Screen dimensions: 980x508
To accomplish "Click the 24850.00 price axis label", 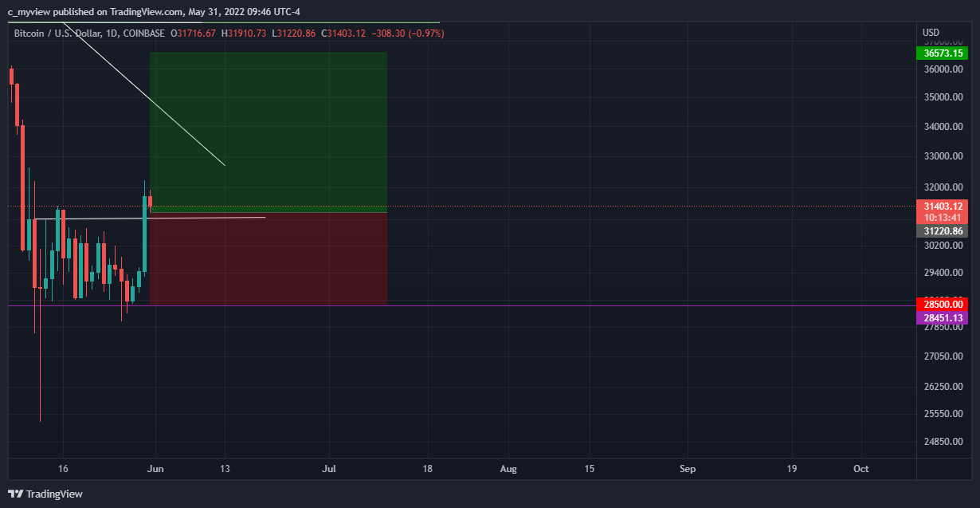I will 943,442.
